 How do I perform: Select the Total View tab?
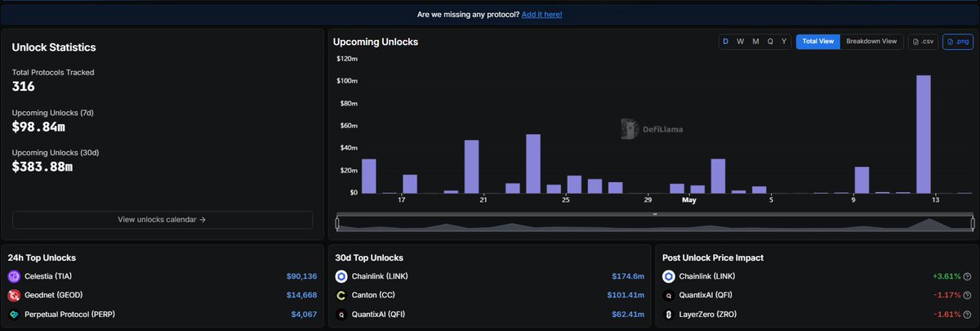817,41
